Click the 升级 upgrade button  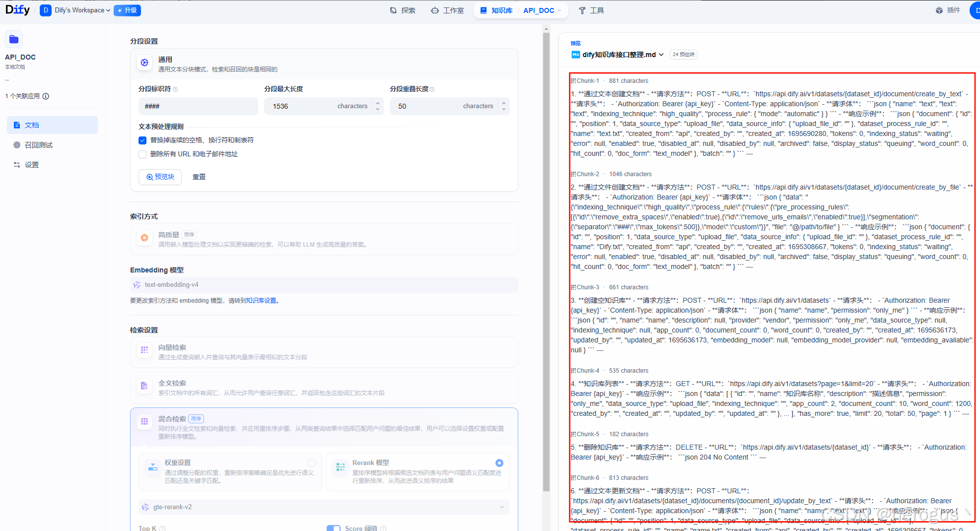pyautogui.click(x=127, y=10)
